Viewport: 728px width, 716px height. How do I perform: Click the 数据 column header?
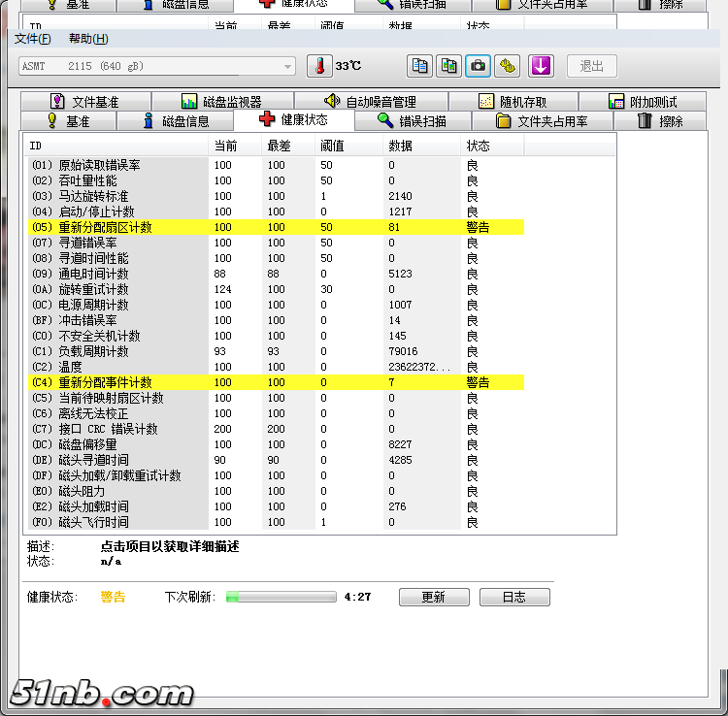[x=421, y=146]
